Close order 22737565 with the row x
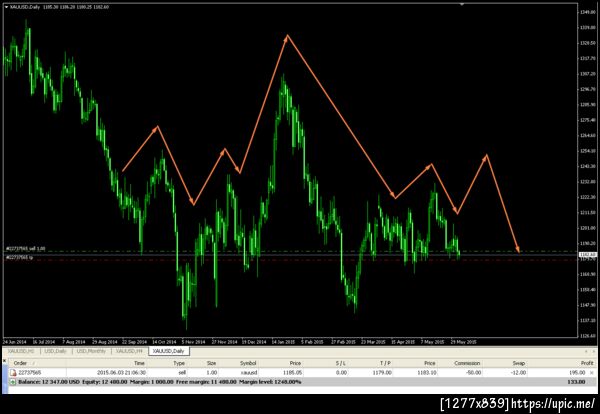Screen dimensions: 600x414 (592, 372)
